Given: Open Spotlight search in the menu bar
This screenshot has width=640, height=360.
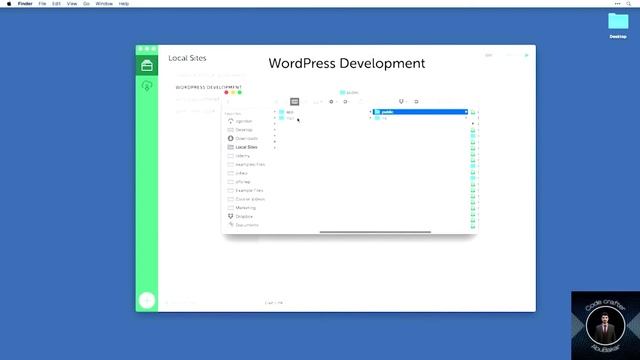Looking at the screenshot, I should tap(629, 4).
